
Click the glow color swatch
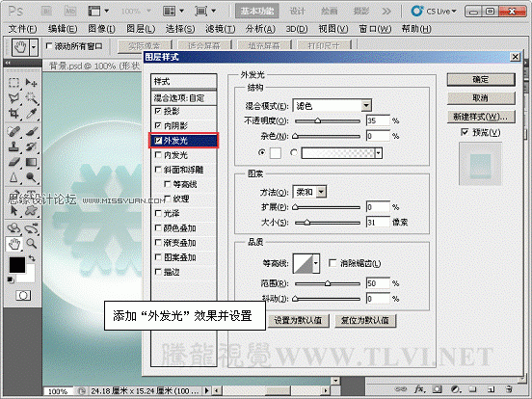[x=276, y=153]
